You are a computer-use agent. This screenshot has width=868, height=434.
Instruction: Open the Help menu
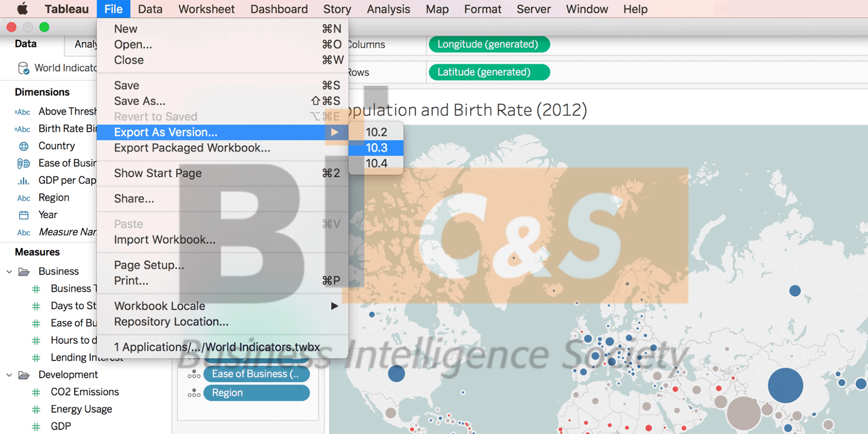(635, 9)
